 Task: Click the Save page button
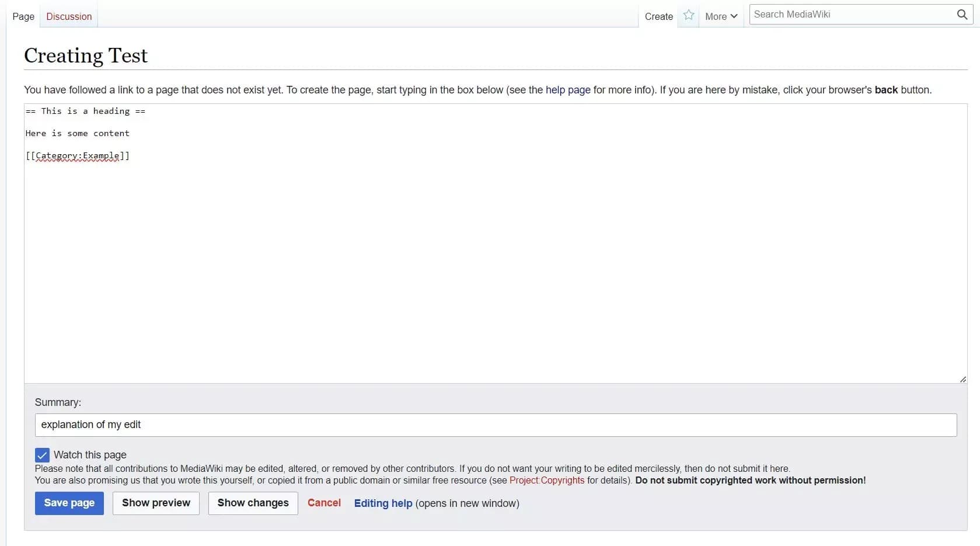pyautogui.click(x=69, y=503)
